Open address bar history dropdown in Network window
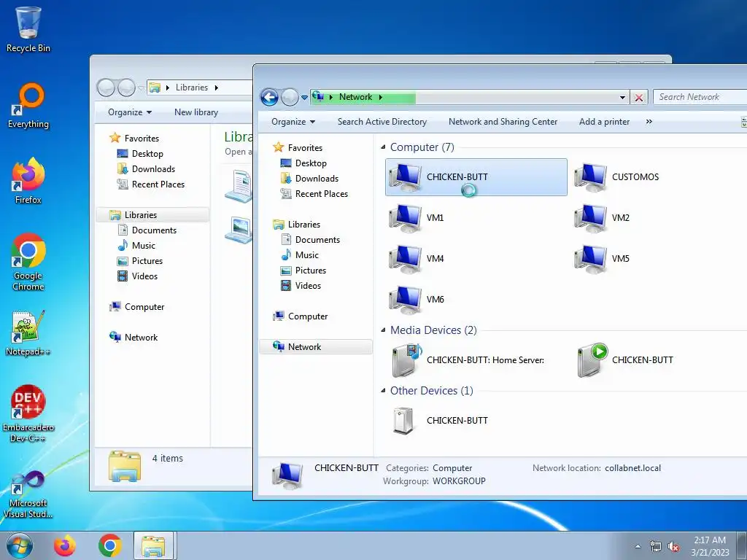This screenshot has width=747, height=560. pos(622,98)
